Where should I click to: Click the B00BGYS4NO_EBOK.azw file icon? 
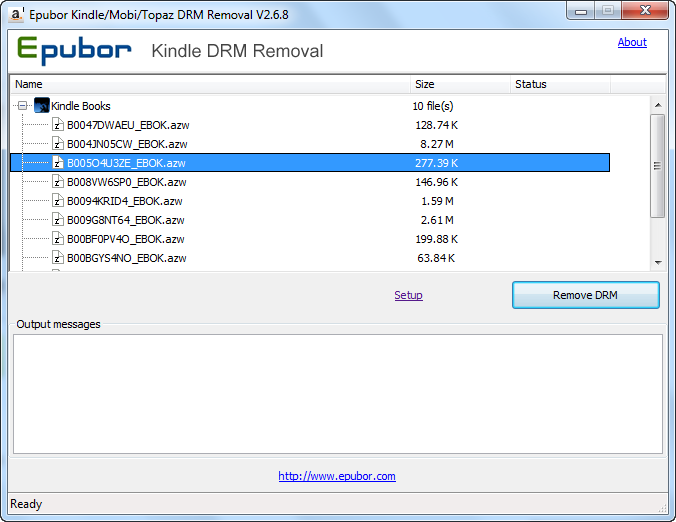58,257
